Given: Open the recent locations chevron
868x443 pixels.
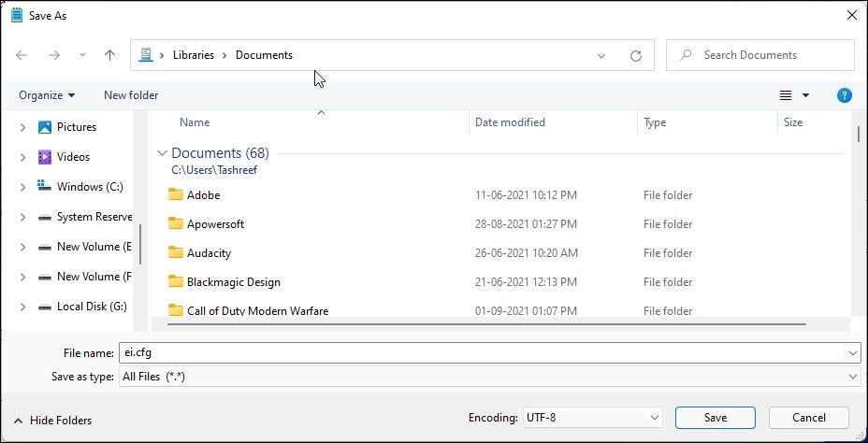Looking at the screenshot, I should (83, 55).
